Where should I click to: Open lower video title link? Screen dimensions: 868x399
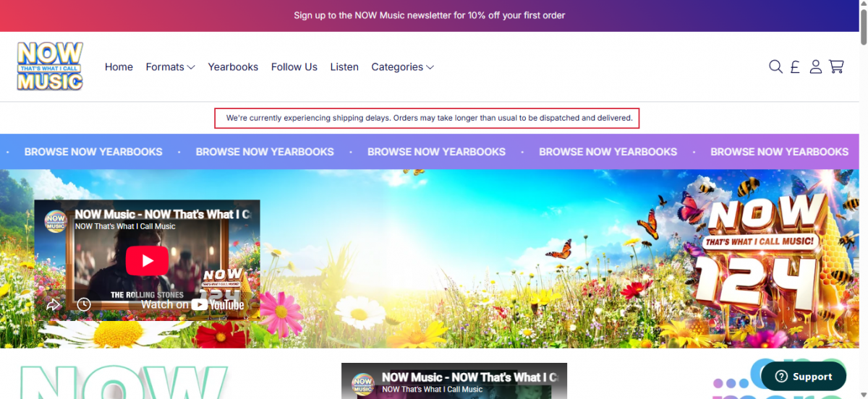[470, 377]
